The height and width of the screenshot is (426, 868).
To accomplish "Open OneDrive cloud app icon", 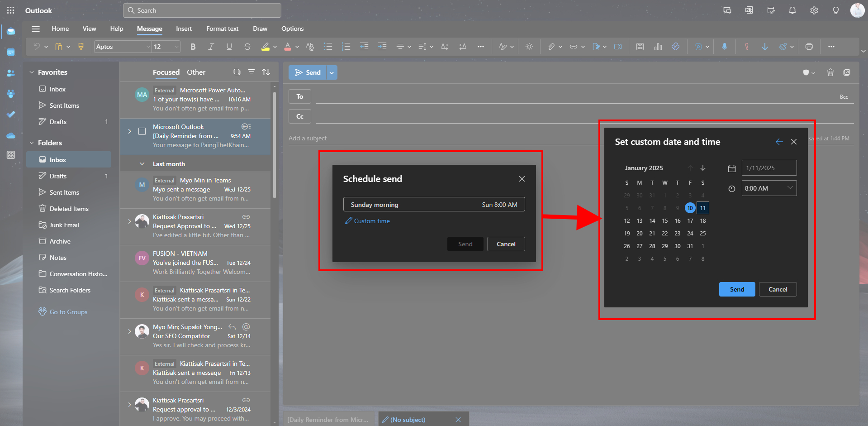I will pos(11,135).
